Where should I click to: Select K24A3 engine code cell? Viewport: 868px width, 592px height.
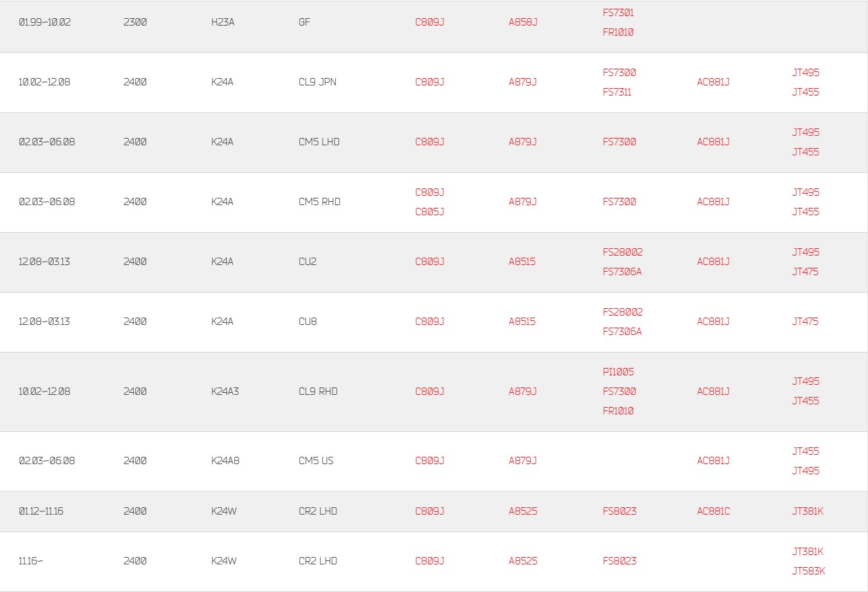[x=225, y=392]
